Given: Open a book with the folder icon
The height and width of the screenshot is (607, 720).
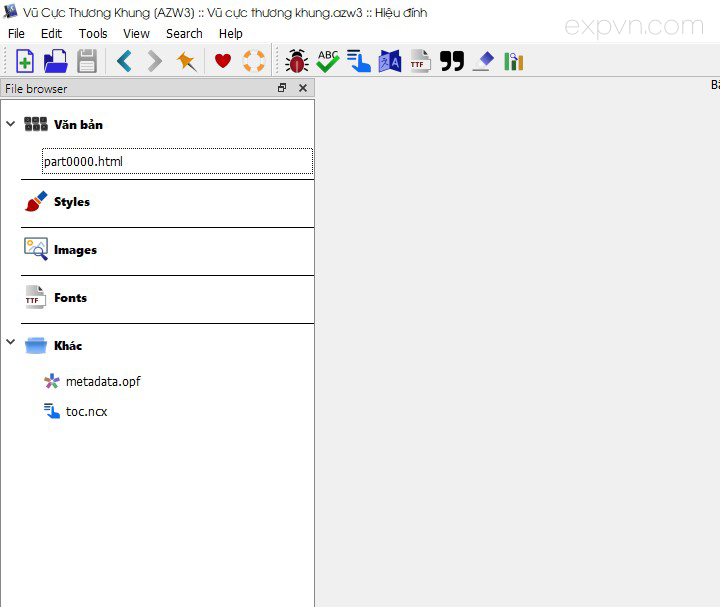Looking at the screenshot, I should click(x=56, y=62).
